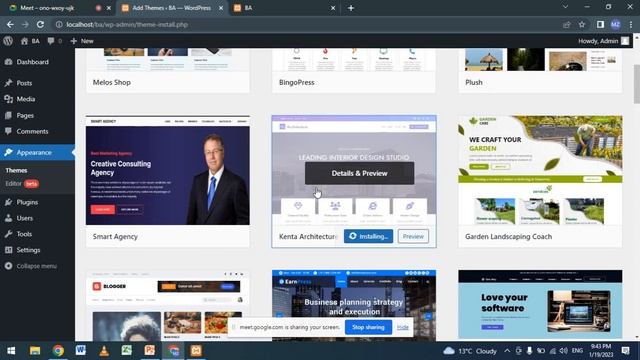This screenshot has width=640, height=360.
Task: Click the page vertical scrollbar
Action: tap(637, 84)
